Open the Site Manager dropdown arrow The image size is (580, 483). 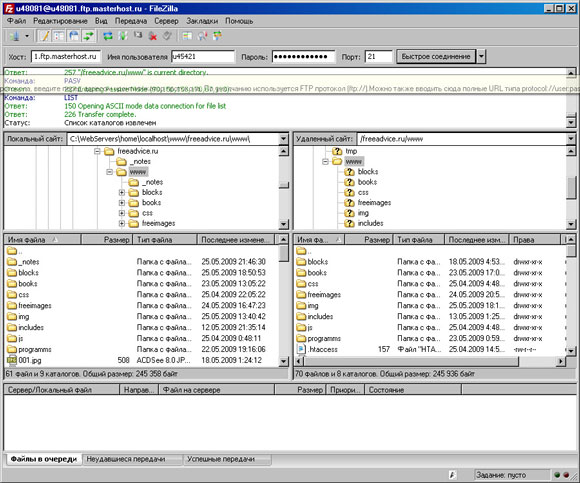tap(27, 36)
